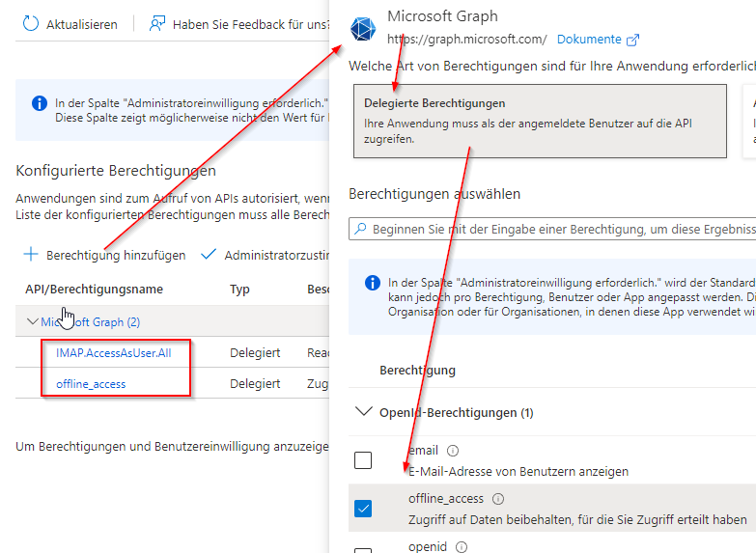The height and width of the screenshot is (553, 756).
Task: Click the plus icon for Berechtigung hinzufügen
Action: click(31, 255)
